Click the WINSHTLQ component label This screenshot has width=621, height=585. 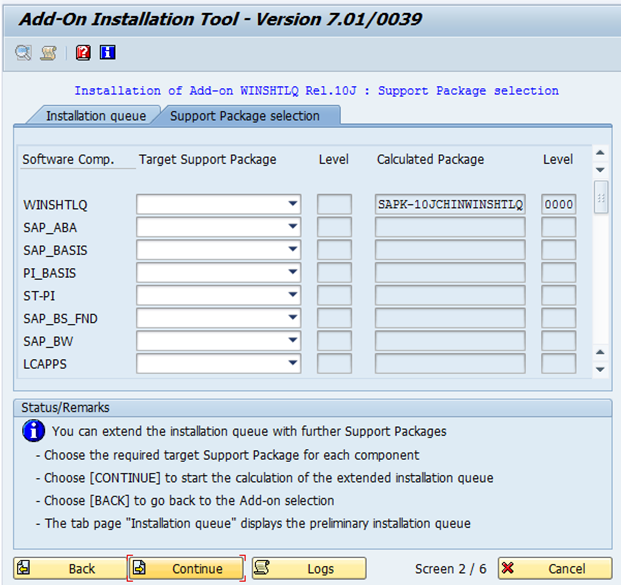point(55,205)
